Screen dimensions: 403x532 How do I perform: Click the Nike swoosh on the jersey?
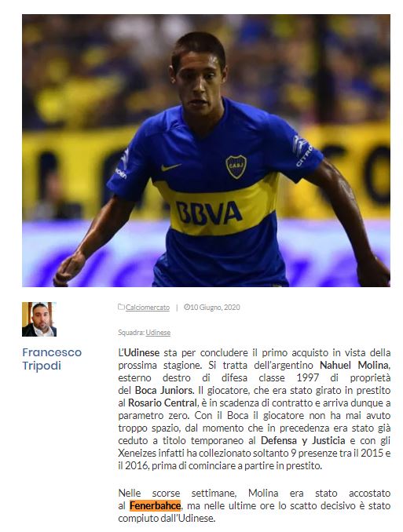click(170, 167)
